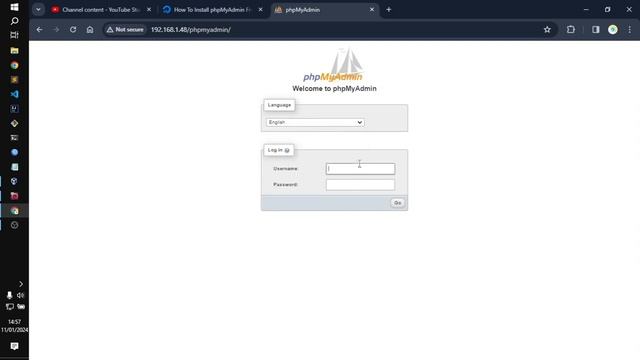Open the volume speaker tray icon
Image resolution: width=640 pixels, height=360 pixels.
pos(20,295)
